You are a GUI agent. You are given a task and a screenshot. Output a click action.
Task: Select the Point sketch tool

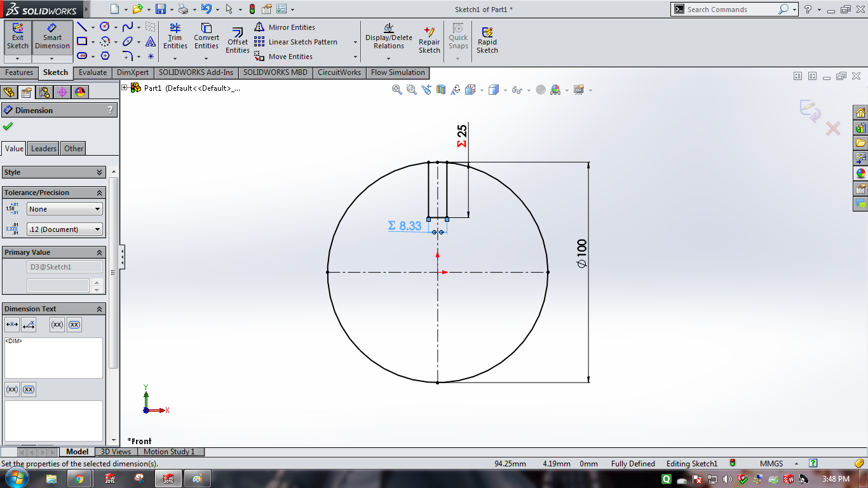coord(151,56)
